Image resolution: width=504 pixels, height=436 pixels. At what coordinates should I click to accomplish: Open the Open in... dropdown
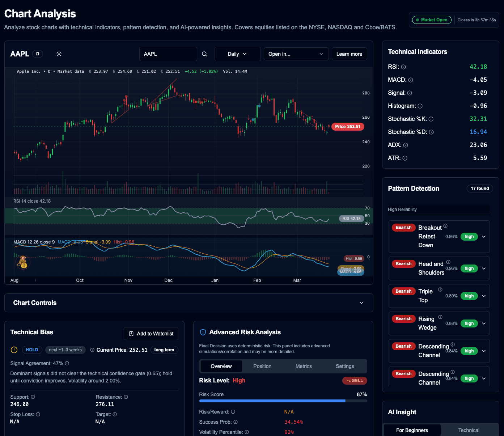pos(296,54)
